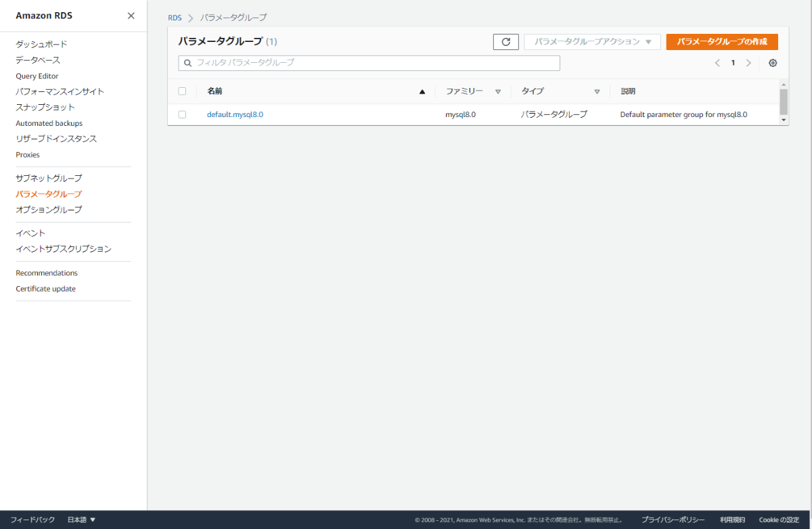Click mysql8.0 family cell
This screenshot has height=529, width=812.
(x=460, y=114)
